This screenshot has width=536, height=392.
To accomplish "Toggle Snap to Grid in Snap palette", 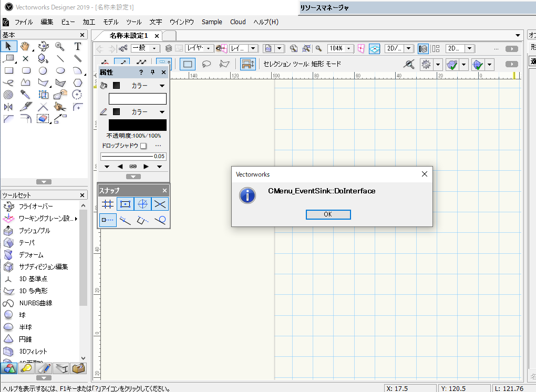I will [x=108, y=204].
